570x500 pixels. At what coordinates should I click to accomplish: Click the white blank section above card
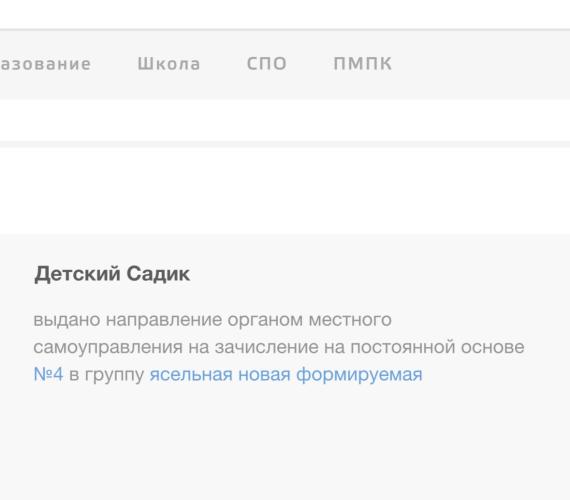tap(285, 191)
